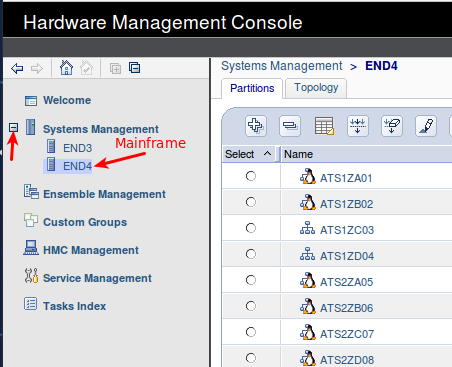The height and width of the screenshot is (367, 452).
Task: Click the Linux penguin icon for ATS2ZA05
Action: (308, 280)
